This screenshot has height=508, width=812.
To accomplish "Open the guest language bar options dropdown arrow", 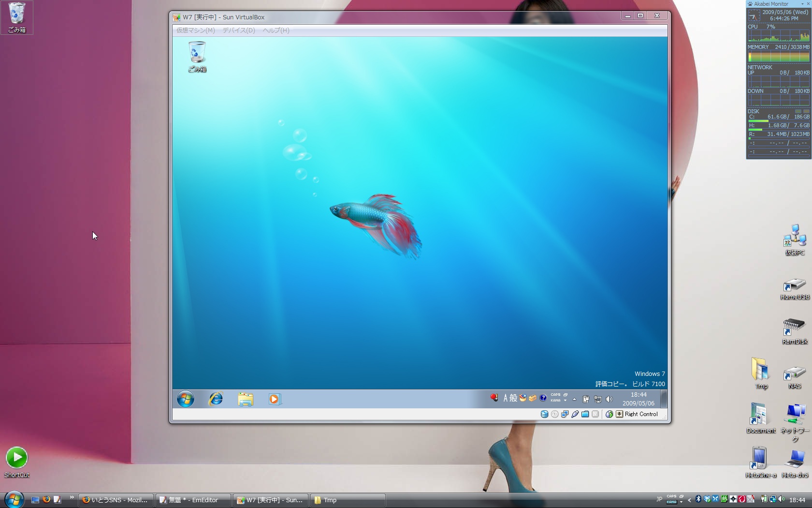I will click(565, 401).
